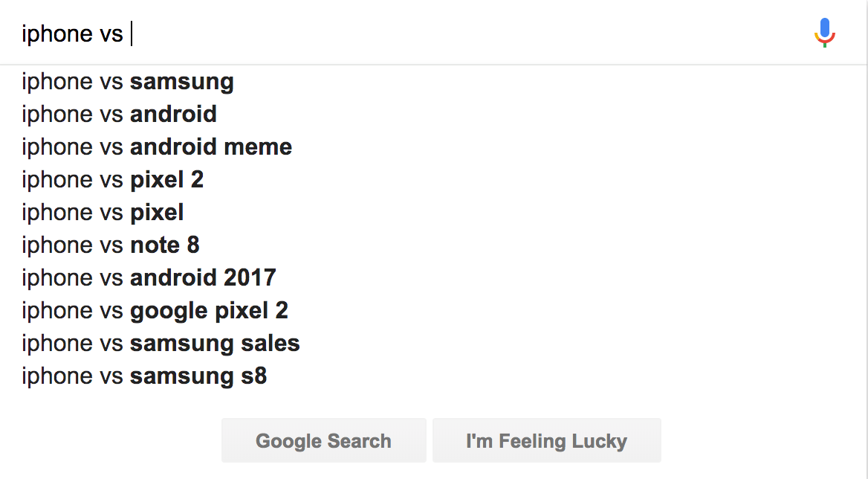The height and width of the screenshot is (479, 868).
Task: Click inside the search text field
Action: point(446,33)
